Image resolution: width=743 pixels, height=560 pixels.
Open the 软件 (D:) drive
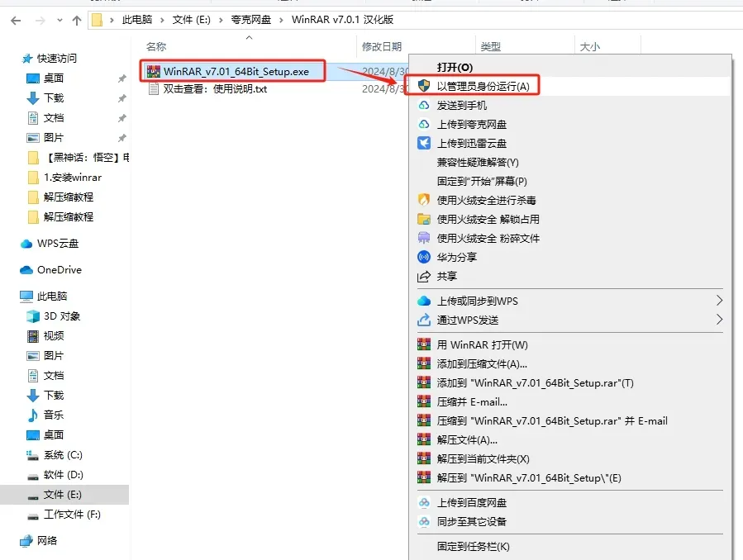click(x=63, y=475)
